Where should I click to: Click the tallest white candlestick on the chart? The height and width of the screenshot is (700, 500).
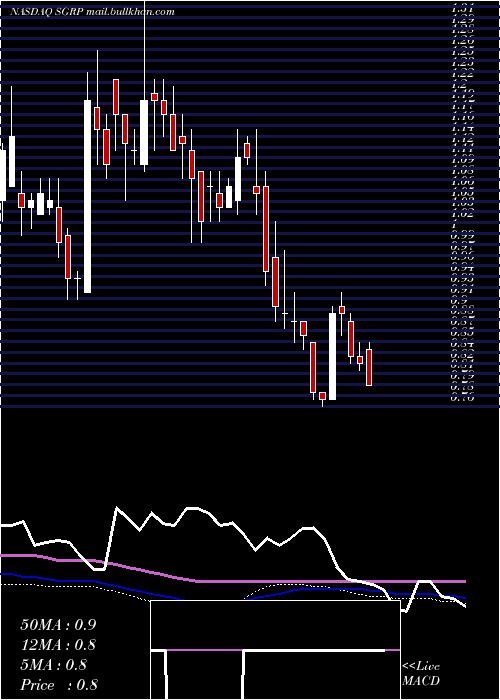(x=88, y=196)
